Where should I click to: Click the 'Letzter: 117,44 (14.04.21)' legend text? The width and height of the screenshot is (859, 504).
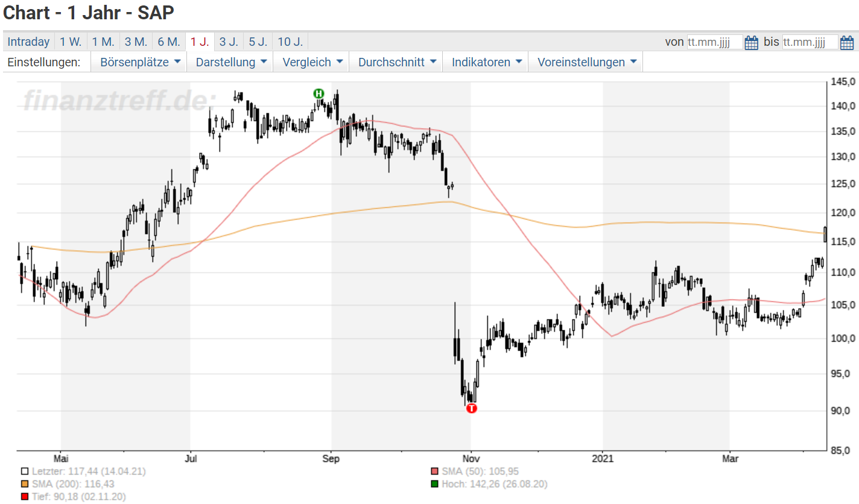[x=89, y=471]
